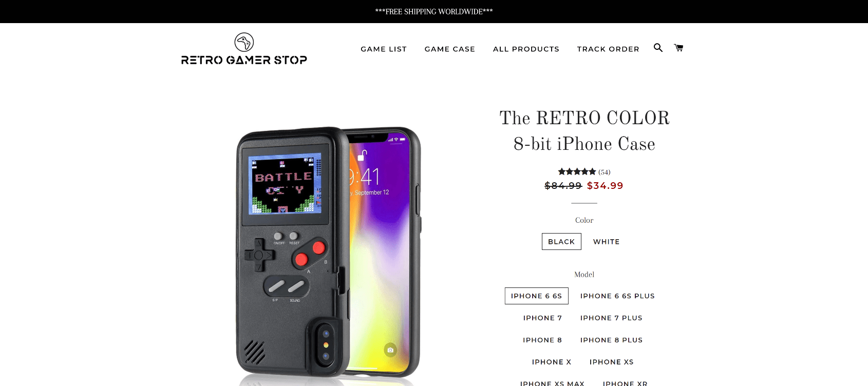Screen dimensions: 868x386
Task: Open the Game List menu
Action: (x=384, y=49)
